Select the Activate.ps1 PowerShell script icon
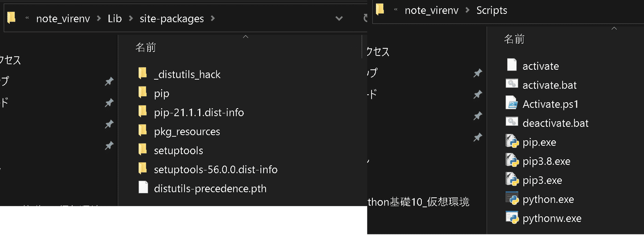The width and height of the screenshot is (644, 235). pos(511,104)
